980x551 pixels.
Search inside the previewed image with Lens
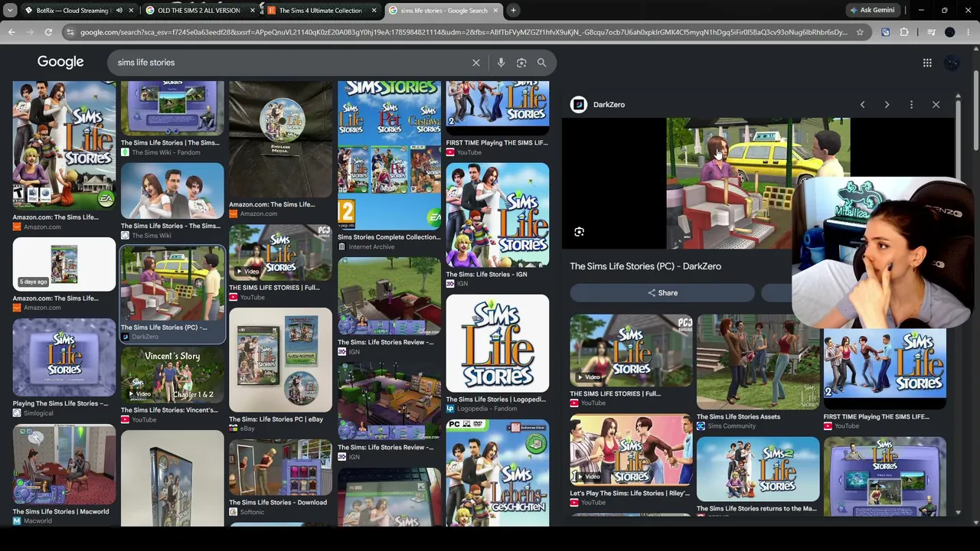pos(580,232)
